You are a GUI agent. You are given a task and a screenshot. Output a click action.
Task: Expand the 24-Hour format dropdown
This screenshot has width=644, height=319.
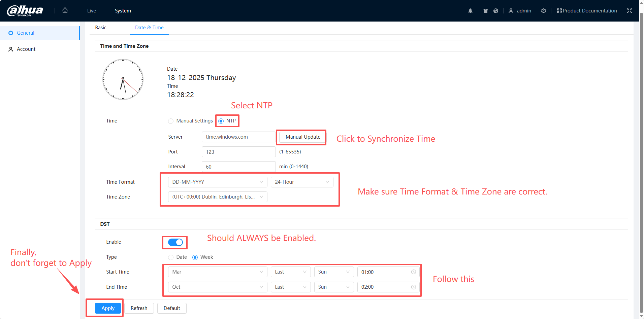coord(302,182)
